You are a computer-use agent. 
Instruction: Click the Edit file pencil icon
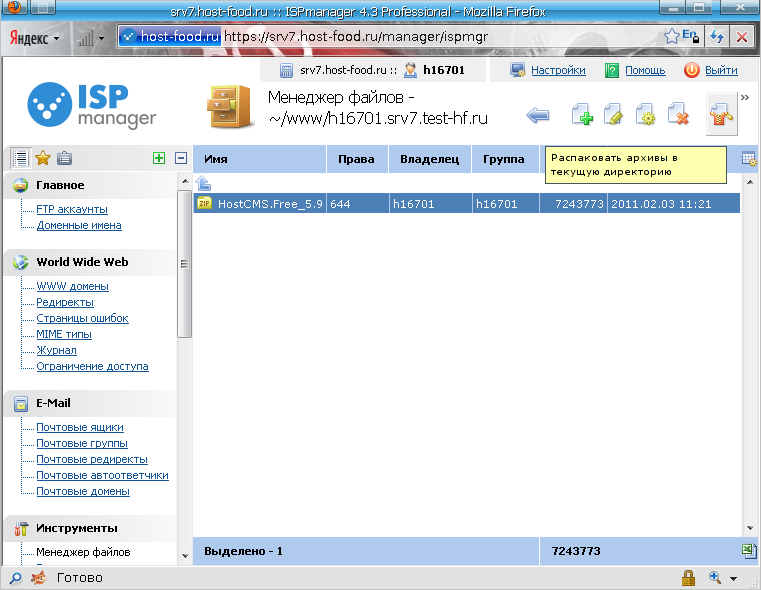click(x=614, y=115)
